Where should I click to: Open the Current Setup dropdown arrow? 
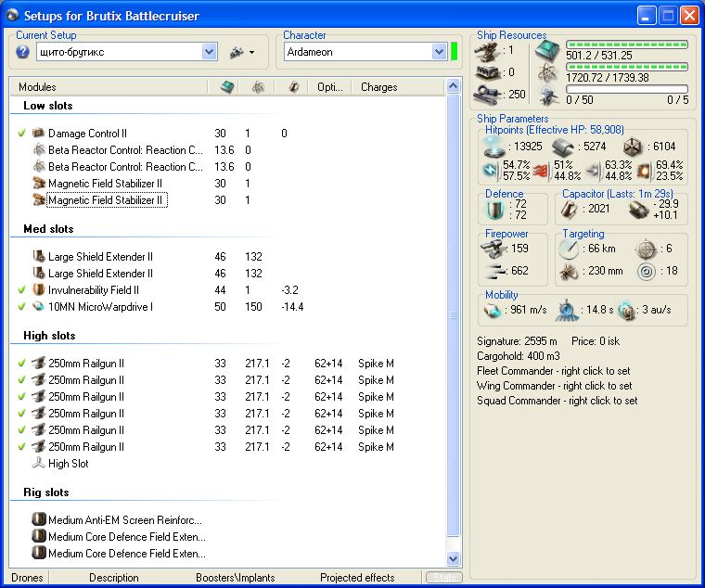209,52
